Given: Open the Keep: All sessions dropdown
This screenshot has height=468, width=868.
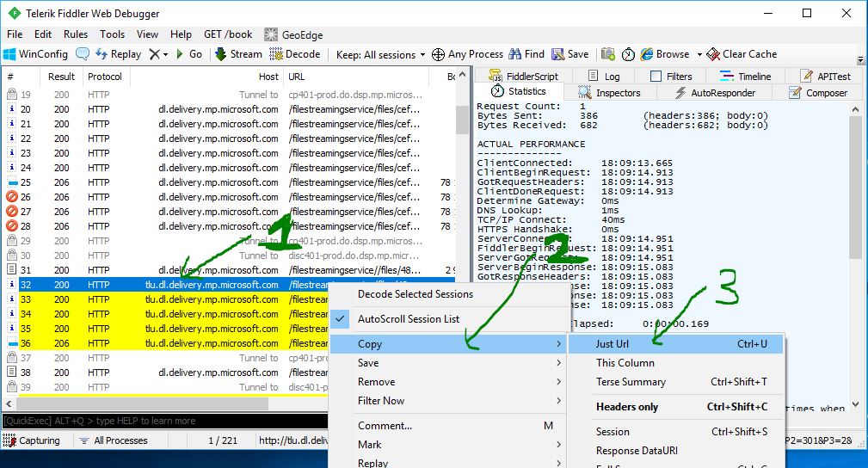Looking at the screenshot, I should (381, 54).
